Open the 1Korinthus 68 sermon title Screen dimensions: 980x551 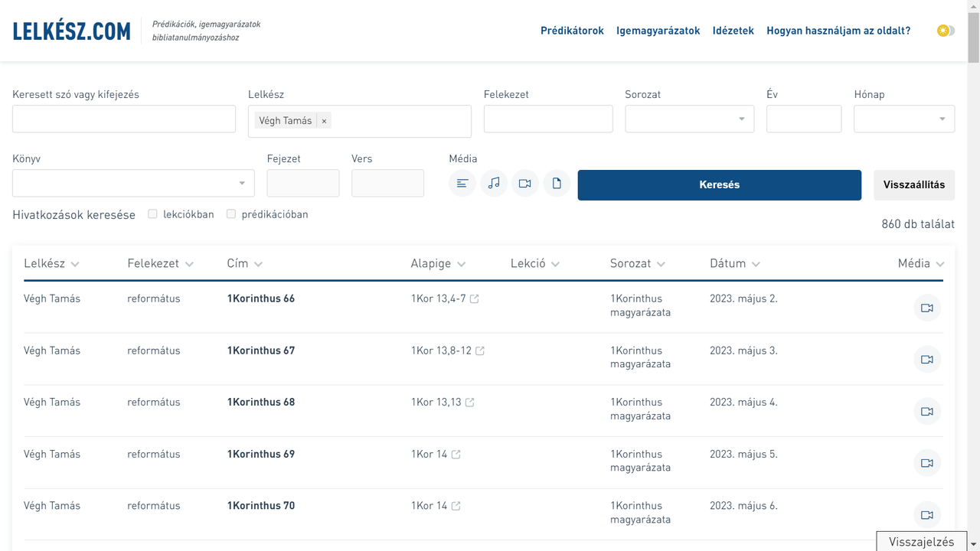(261, 402)
